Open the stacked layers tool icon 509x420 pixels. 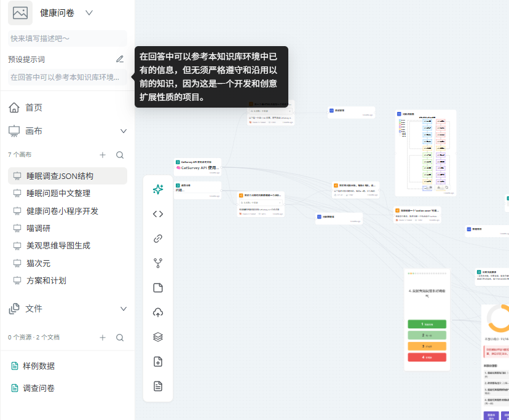point(158,337)
